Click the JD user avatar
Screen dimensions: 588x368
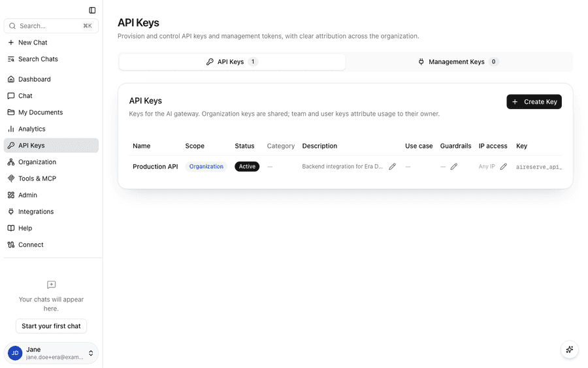point(15,353)
